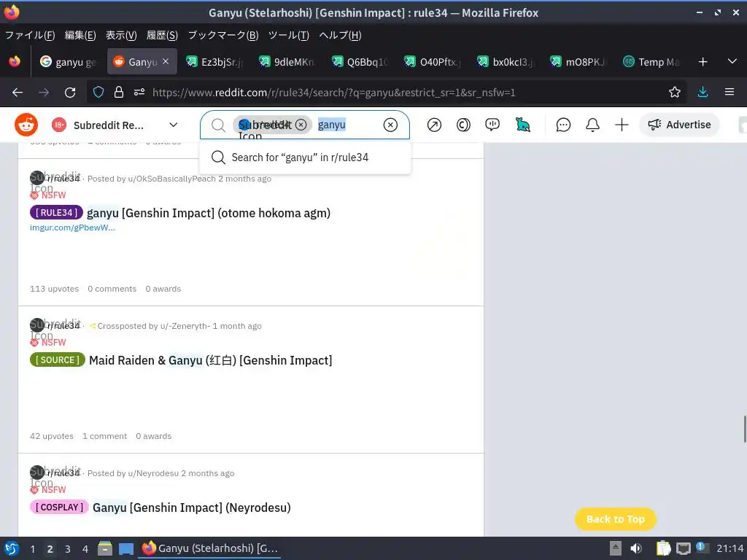This screenshot has width=747, height=560.
Task: Open the clipboard tray icon
Action: click(x=663, y=548)
